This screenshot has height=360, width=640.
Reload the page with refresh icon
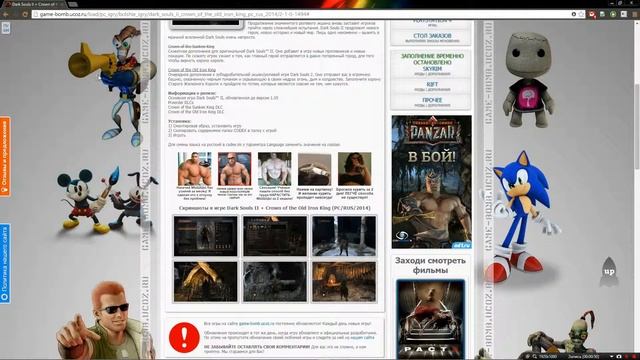click(x=25, y=14)
